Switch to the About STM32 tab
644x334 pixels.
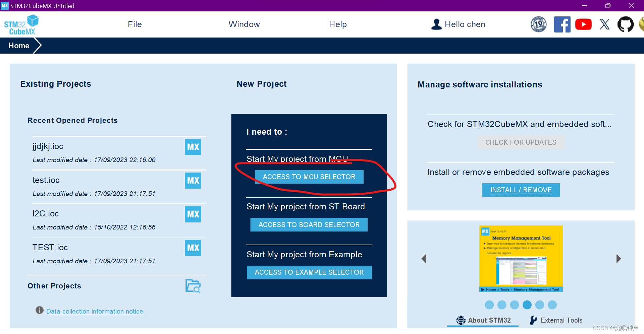point(483,320)
